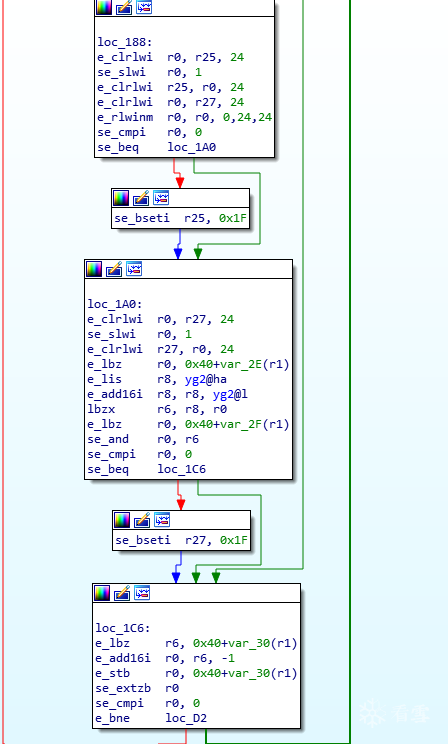Select line lbzx r6, r8, r0
The image size is (448, 744).
tap(157, 409)
